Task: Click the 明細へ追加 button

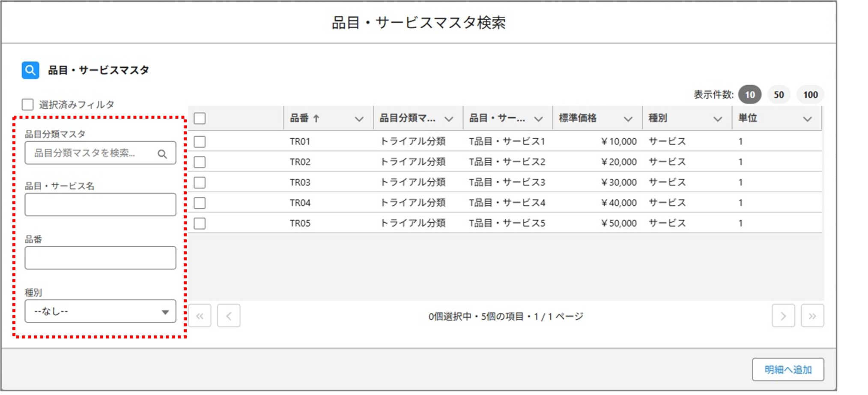Action: 787,370
